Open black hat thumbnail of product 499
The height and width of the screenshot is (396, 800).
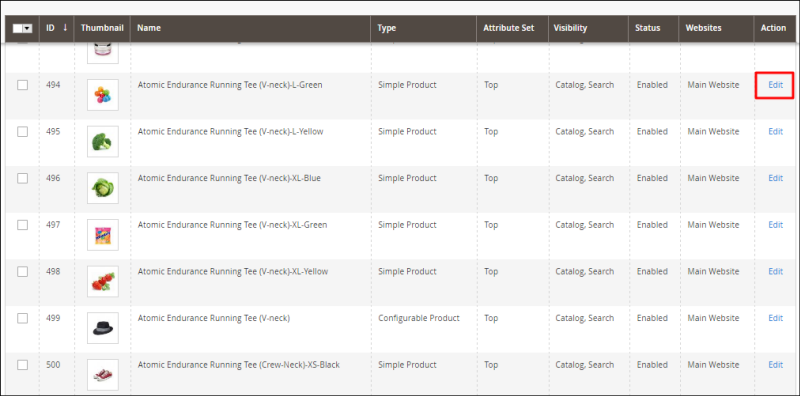click(103, 328)
